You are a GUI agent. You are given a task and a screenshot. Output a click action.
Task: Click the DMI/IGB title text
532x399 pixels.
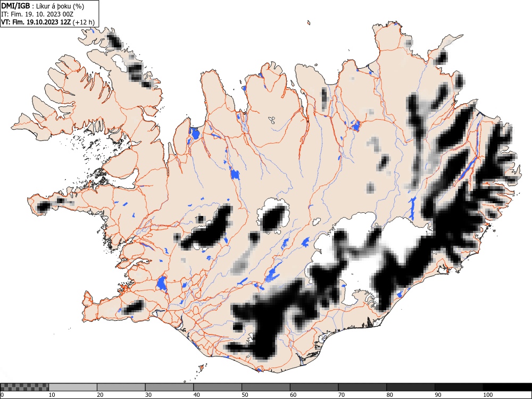15,6
